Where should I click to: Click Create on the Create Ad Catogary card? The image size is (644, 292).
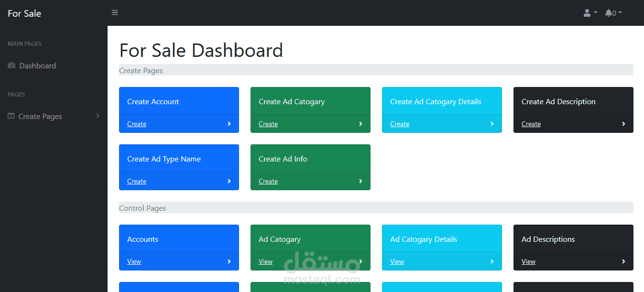268,123
